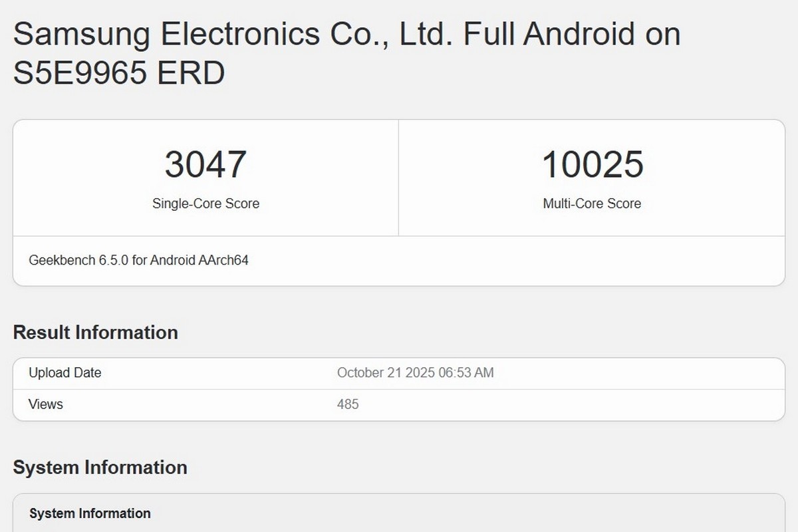Click the words Full Android on in title

point(572,33)
